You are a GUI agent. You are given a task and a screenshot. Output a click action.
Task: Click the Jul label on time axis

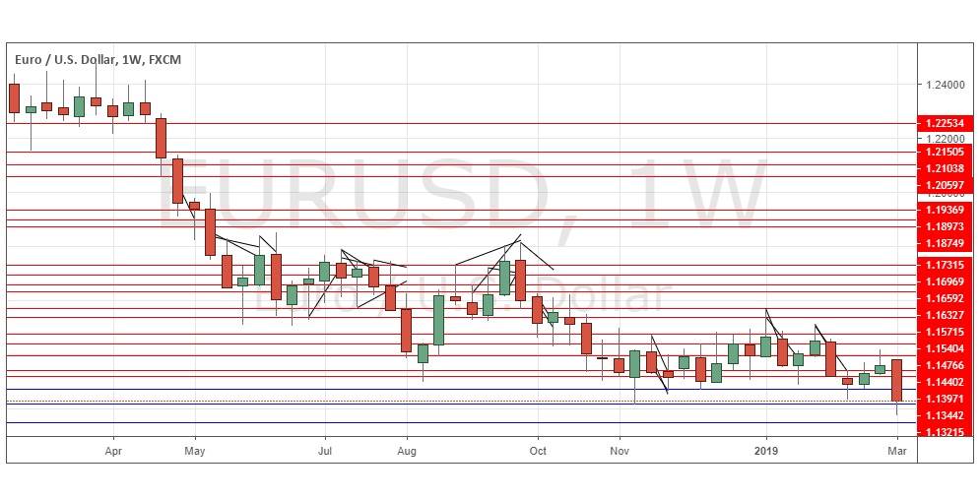pyautogui.click(x=325, y=451)
